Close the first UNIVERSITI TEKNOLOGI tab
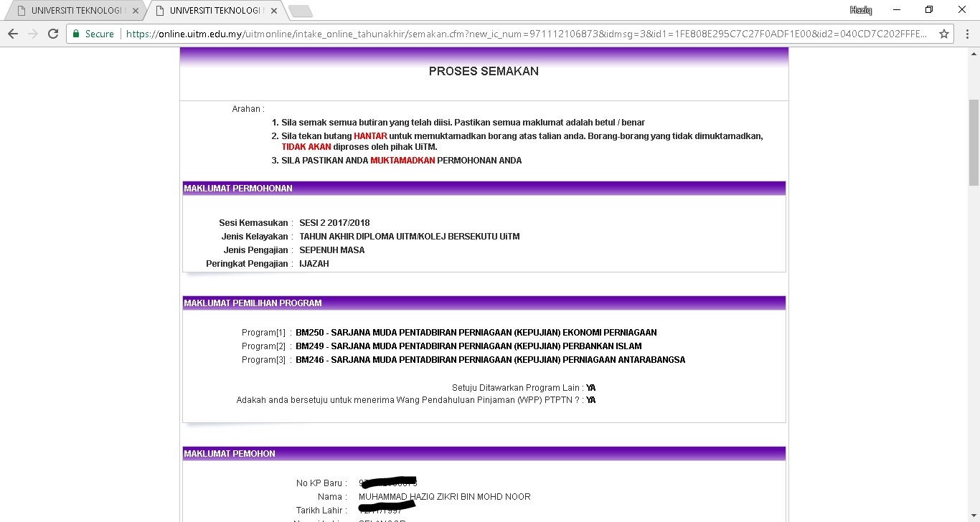 coord(136,11)
